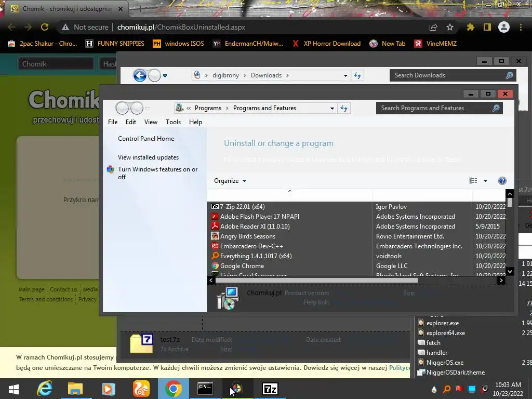The height and width of the screenshot is (399, 532).
Task: Select Embarcadero Dev-C++ entry
Action: [x=251, y=246]
